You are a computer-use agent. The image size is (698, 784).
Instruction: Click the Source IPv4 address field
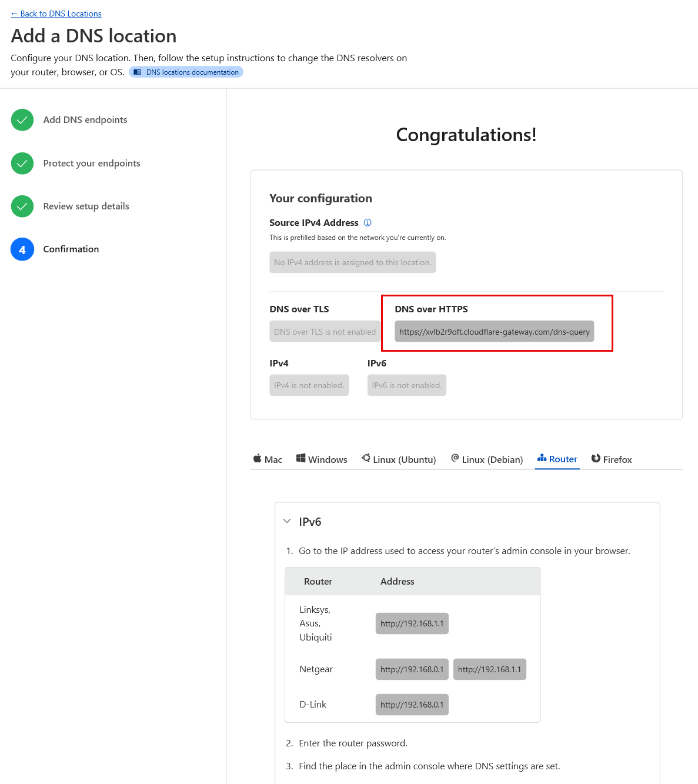352,262
